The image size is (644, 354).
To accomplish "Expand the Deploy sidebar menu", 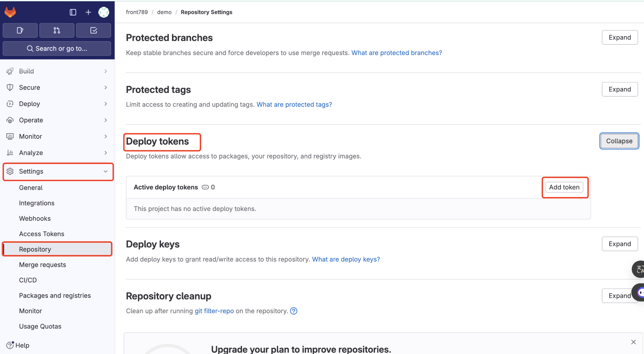I will 57,104.
